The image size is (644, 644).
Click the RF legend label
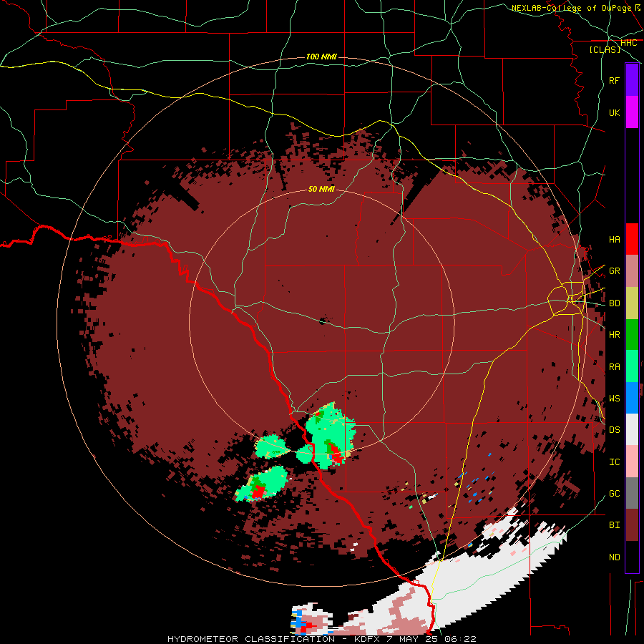click(614, 80)
